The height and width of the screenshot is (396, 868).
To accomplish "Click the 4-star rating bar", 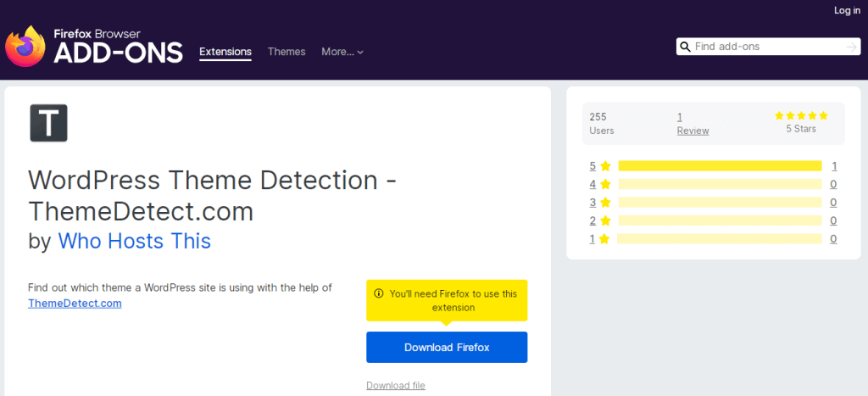I will pos(720,184).
